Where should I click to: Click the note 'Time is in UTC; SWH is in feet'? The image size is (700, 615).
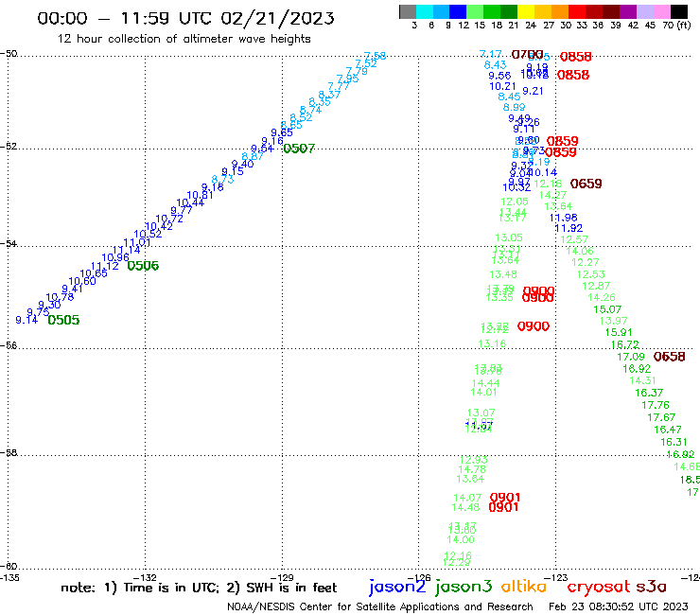pyautogui.click(x=199, y=588)
